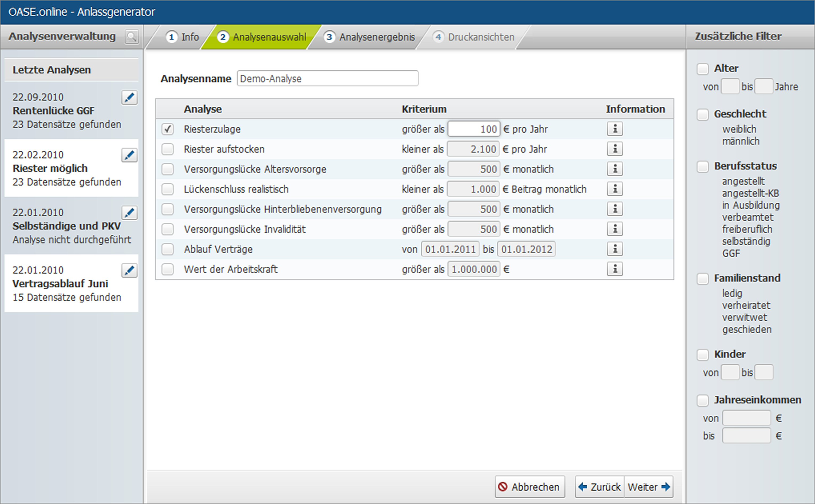Image resolution: width=815 pixels, height=504 pixels.
Task: Select GGF under Berufsstatus
Action: (x=731, y=253)
